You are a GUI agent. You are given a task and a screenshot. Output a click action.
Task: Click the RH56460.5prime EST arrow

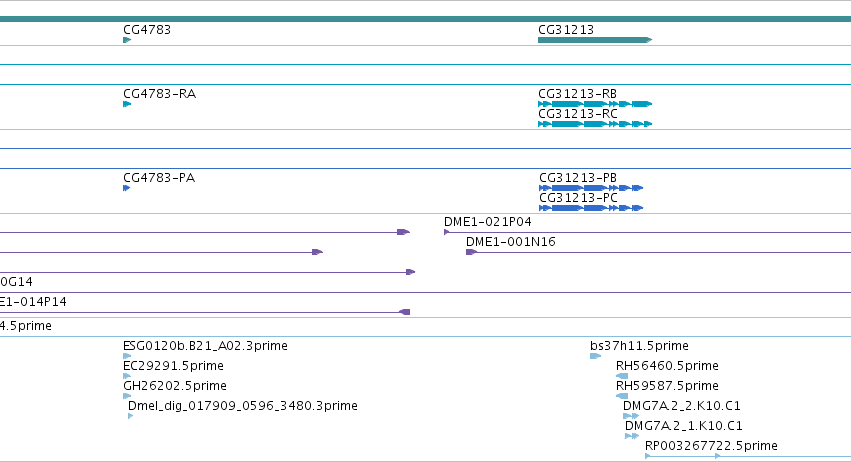click(x=622, y=376)
